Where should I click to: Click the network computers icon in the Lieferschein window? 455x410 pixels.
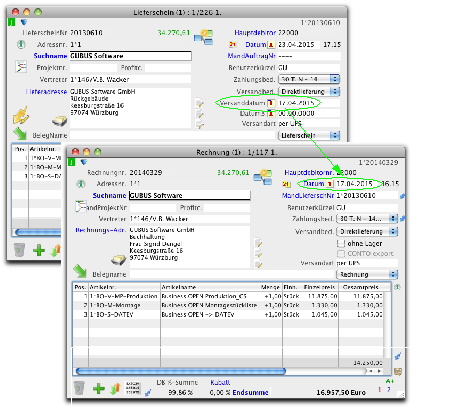[203, 37]
